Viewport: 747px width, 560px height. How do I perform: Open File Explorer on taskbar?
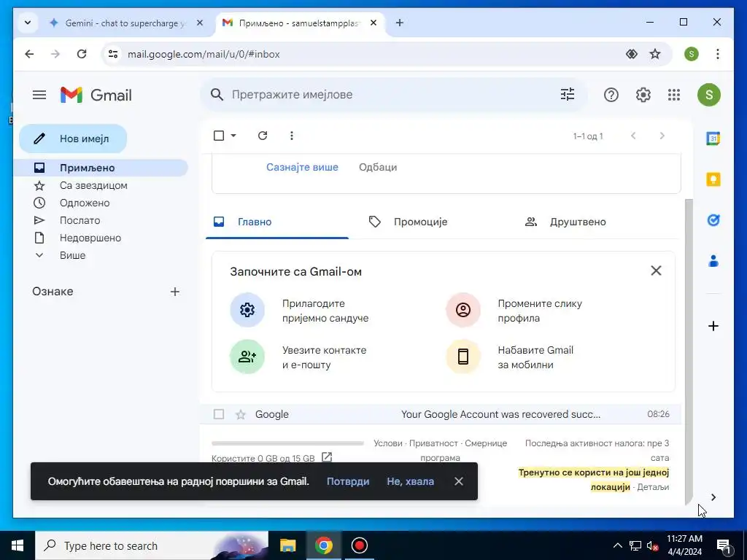point(287,545)
